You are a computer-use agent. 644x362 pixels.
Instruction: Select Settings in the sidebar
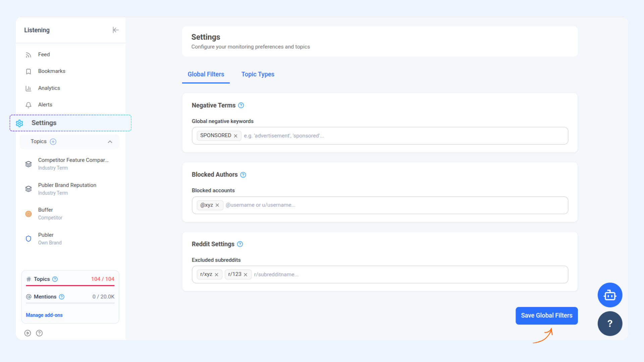[70, 123]
